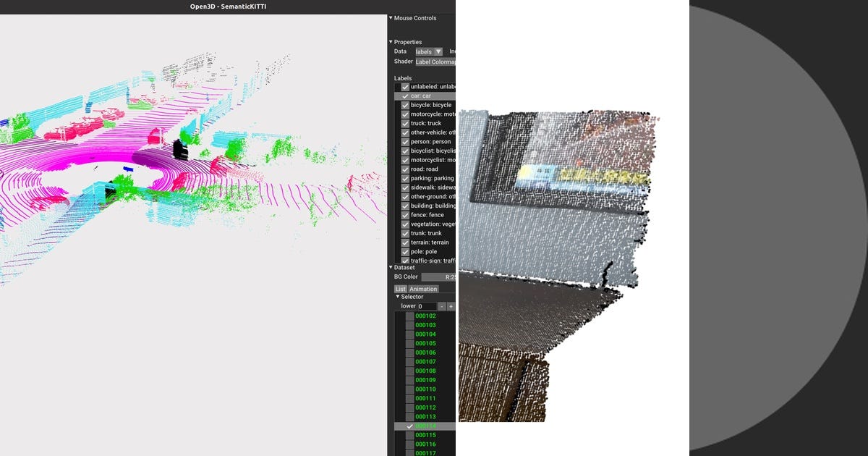
Task: Disable the "person: person" label
Action: coord(405,141)
